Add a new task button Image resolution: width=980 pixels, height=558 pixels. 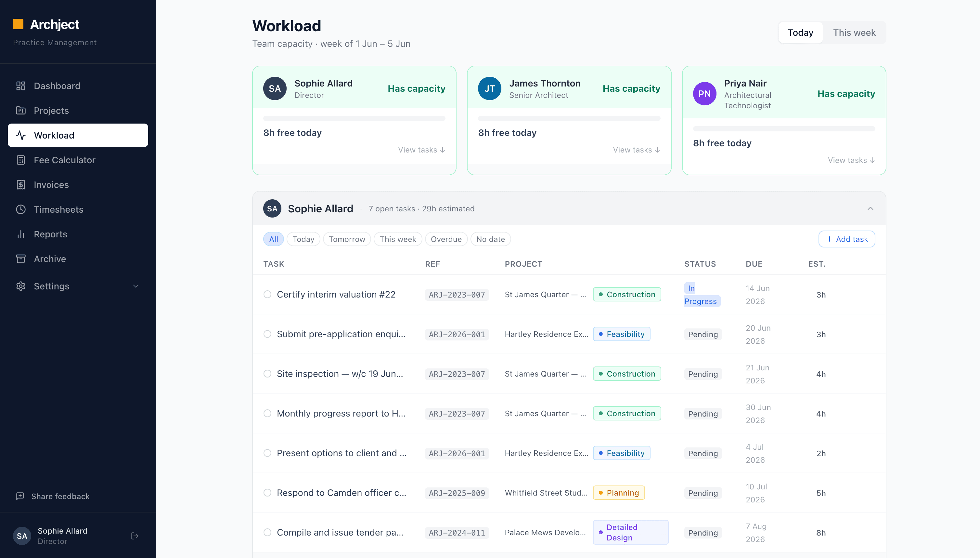tap(846, 239)
